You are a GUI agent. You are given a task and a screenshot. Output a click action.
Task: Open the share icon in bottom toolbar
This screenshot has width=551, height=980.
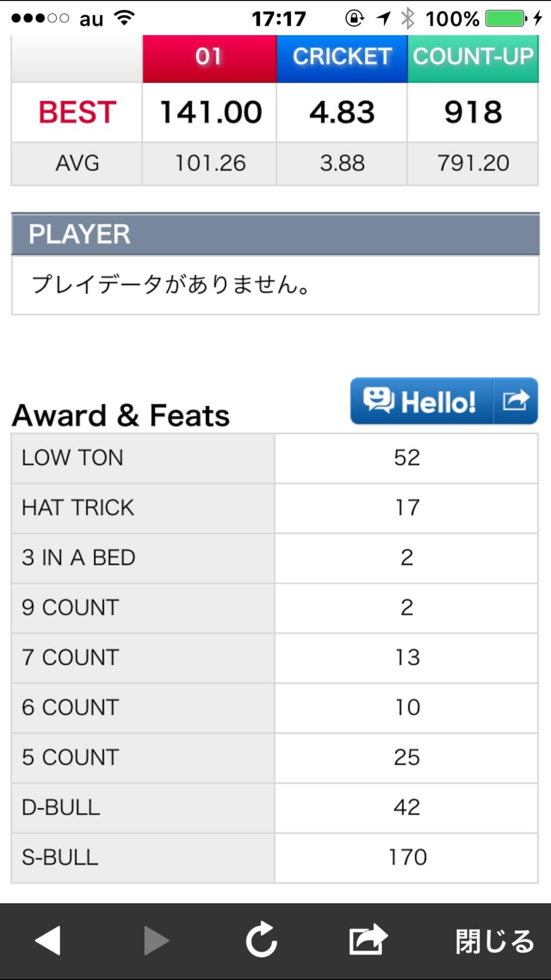click(368, 939)
